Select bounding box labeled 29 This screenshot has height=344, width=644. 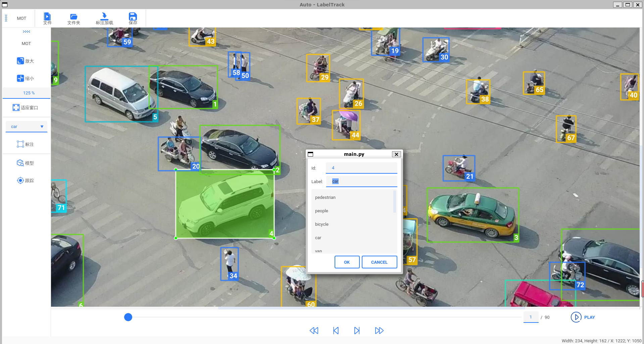[x=318, y=68]
